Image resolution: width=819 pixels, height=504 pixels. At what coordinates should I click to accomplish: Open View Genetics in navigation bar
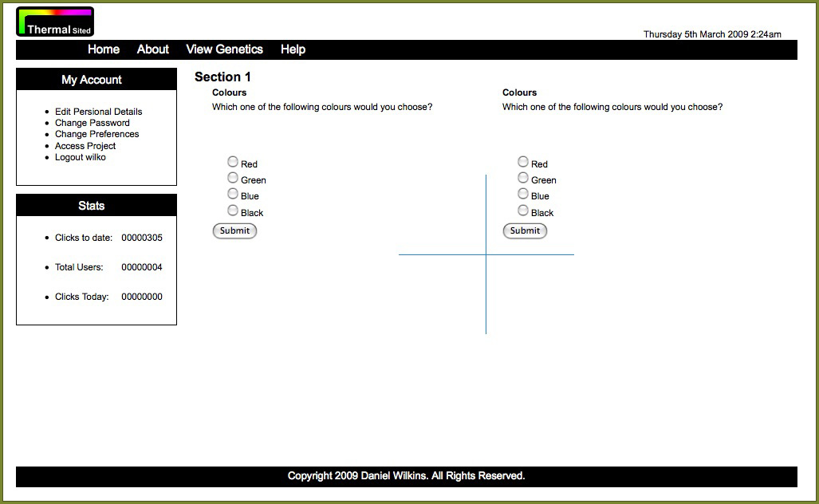pyautogui.click(x=224, y=49)
